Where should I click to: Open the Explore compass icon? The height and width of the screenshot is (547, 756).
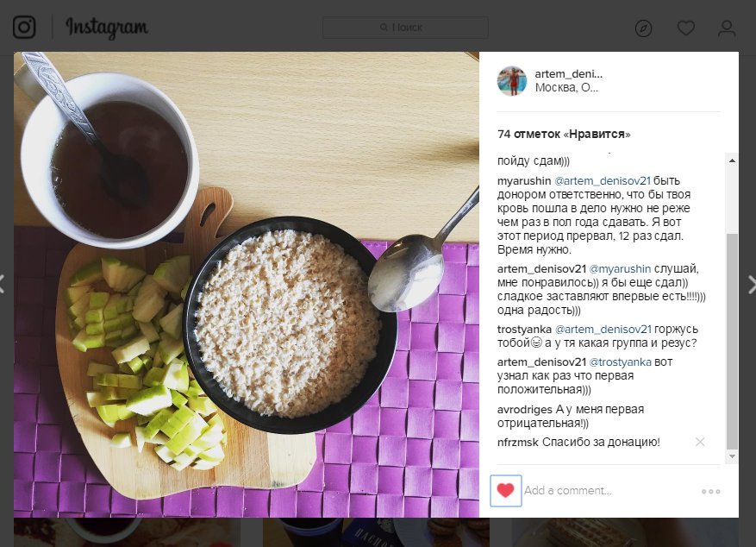click(644, 28)
